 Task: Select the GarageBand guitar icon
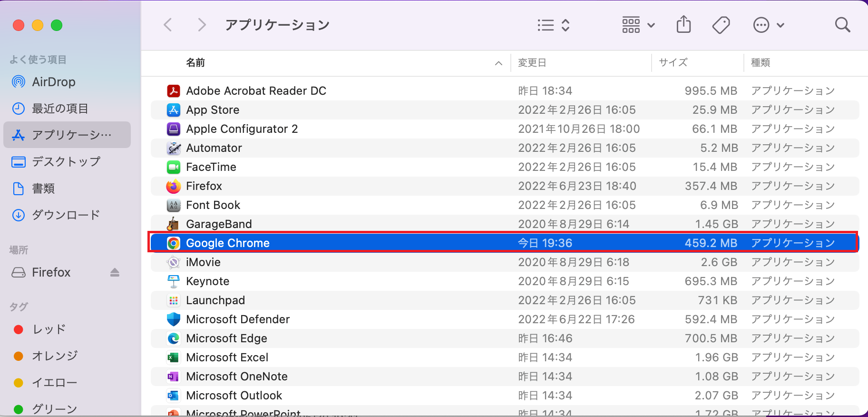174,224
